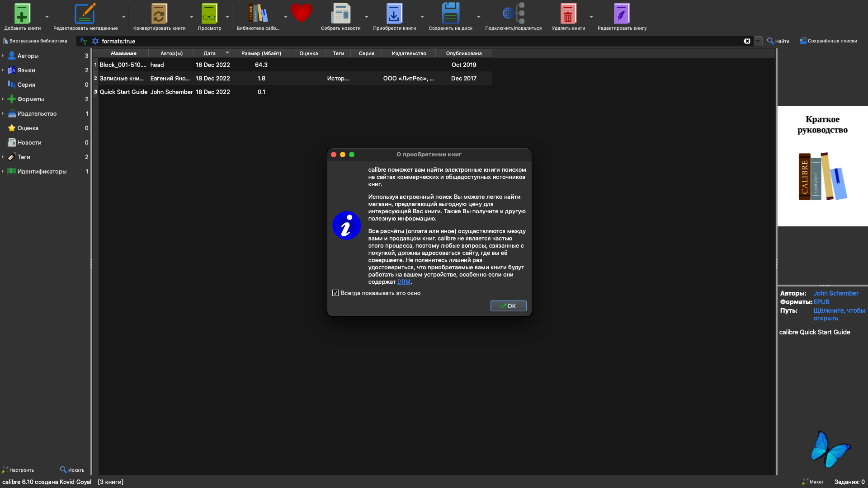868x488 pixels.
Task: Toggle full-text search FT icon
Action: tap(84, 41)
